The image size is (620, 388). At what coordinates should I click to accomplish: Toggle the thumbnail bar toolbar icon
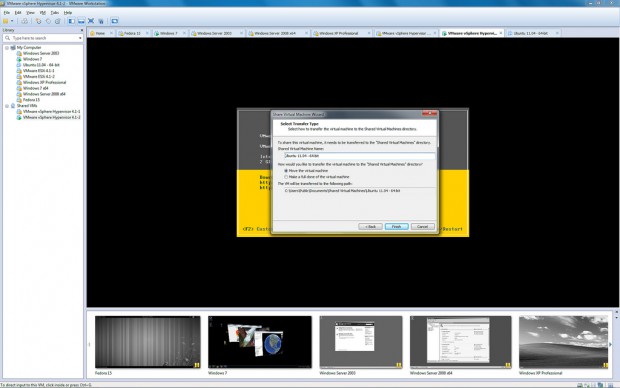pos(81,21)
